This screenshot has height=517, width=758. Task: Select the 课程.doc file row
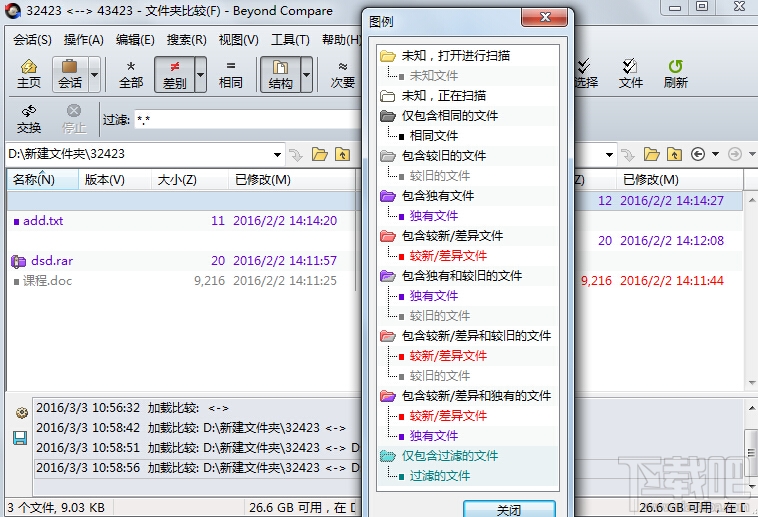pyautogui.click(x=181, y=281)
